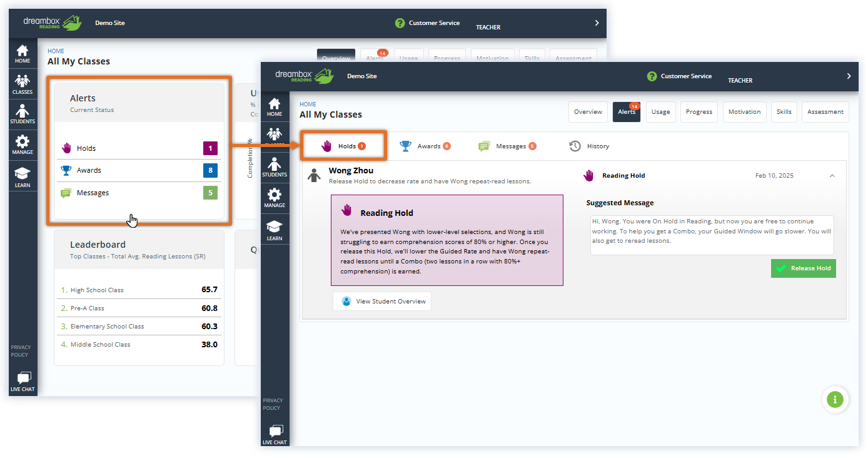Select the Home icon in the sidebar

(275, 106)
